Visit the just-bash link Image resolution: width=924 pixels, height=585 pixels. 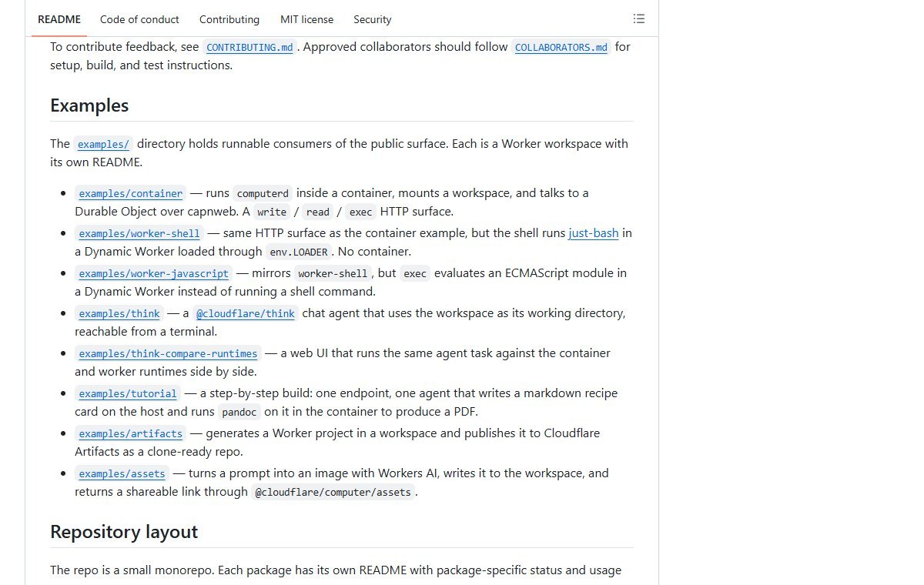pyautogui.click(x=594, y=232)
